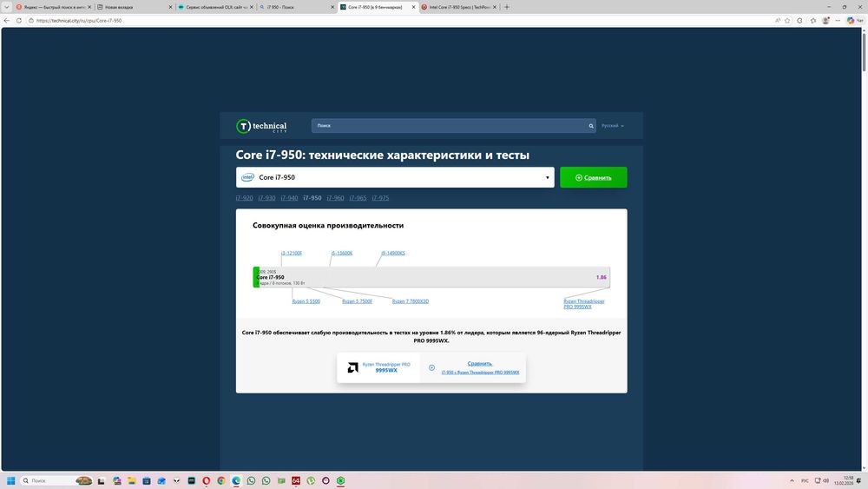Open the Core i7-950 processor selector dropdown

395,177
